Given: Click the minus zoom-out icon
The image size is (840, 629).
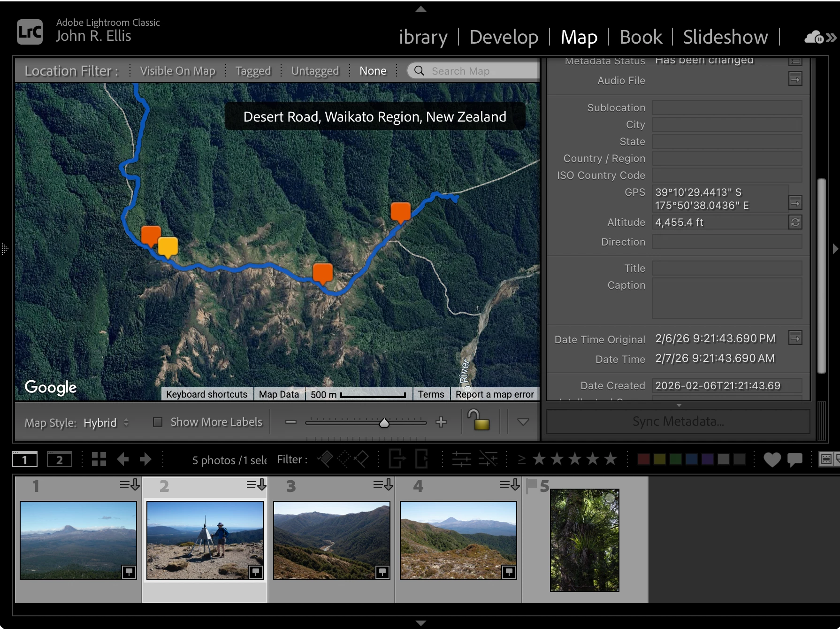Looking at the screenshot, I should [291, 422].
